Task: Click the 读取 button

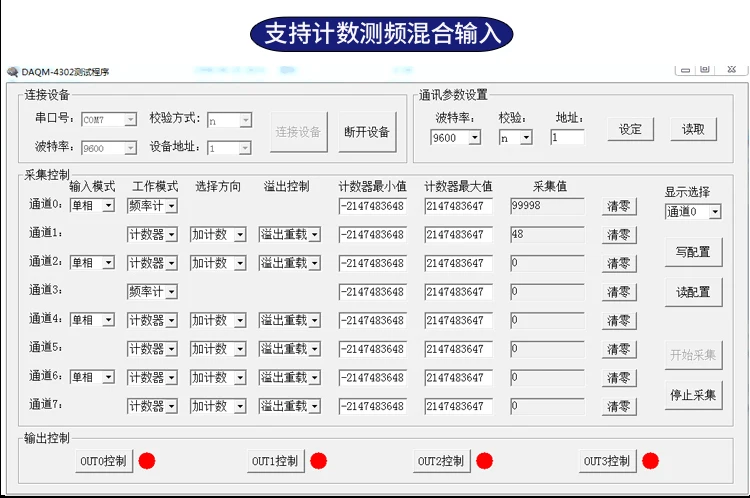Action: coord(693,129)
